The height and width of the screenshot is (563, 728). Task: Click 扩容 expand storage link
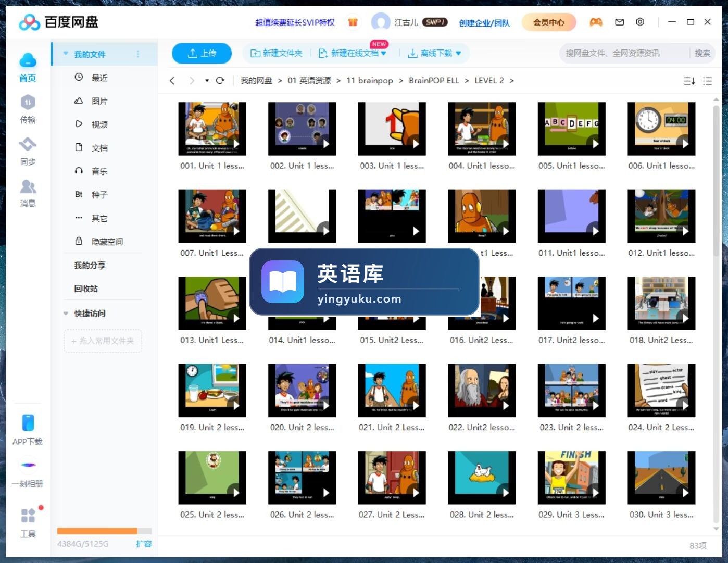tap(144, 544)
